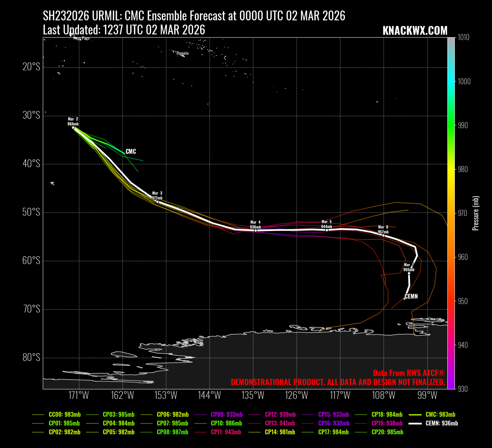Screen dimensions: 492x448
Task: Select the Mar 3 977mb forecast point
Action: pyautogui.click(x=157, y=202)
